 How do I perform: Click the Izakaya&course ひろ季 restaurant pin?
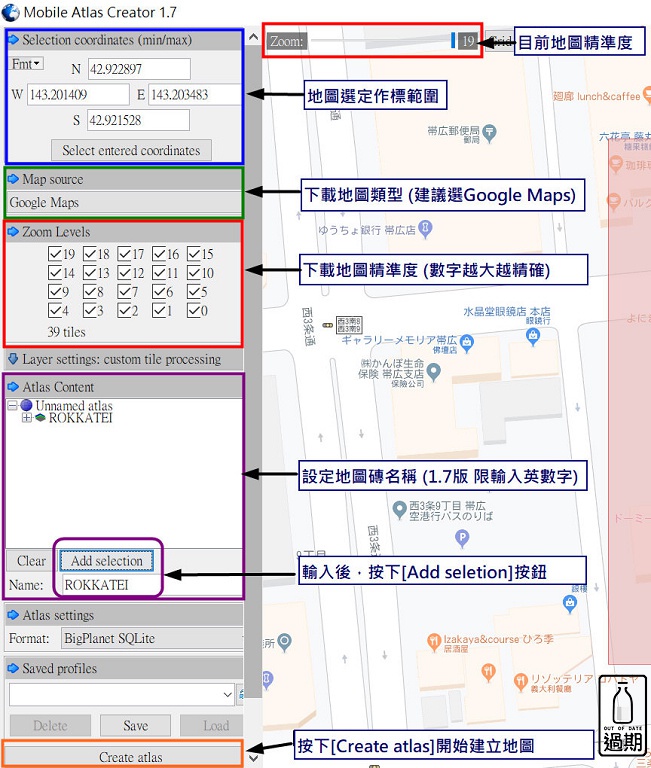tap(434, 642)
